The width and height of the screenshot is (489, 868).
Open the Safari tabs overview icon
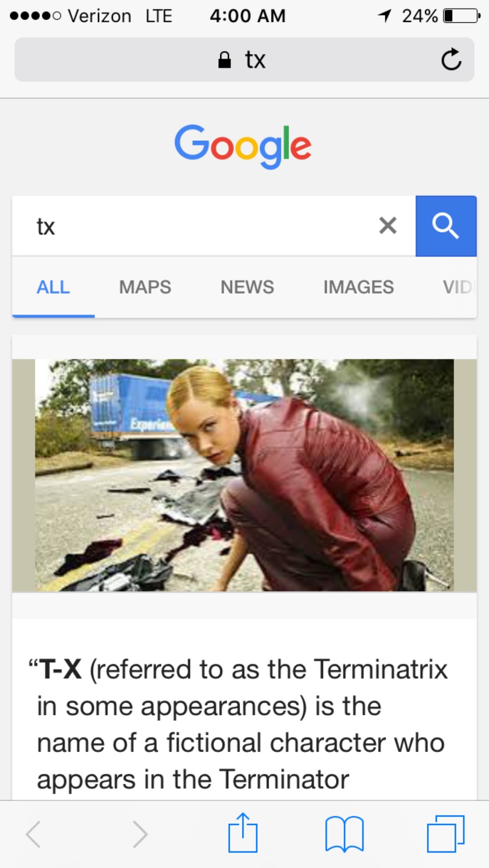point(446,834)
